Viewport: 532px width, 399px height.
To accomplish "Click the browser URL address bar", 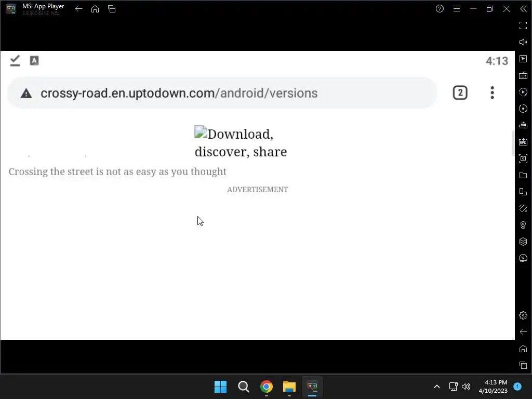I will [222, 93].
